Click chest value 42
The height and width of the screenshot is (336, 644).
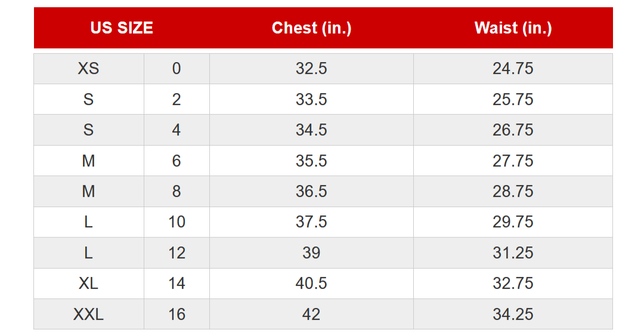tap(311, 314)
